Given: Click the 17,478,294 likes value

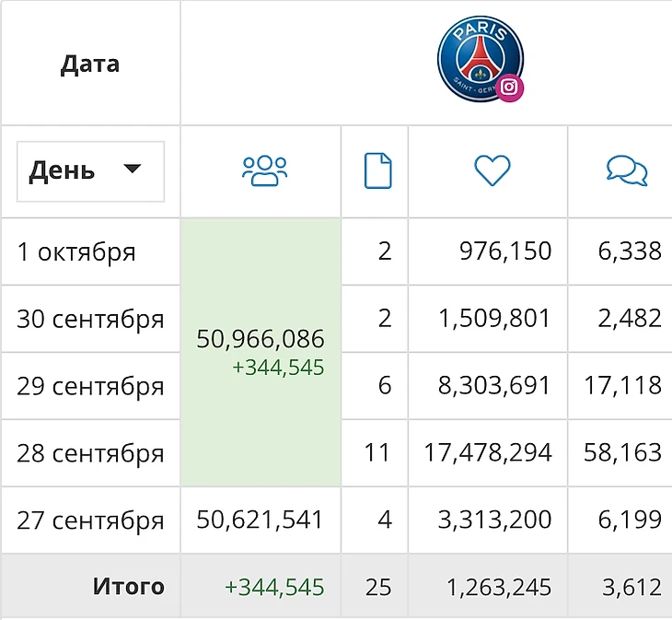Looking at the screenshot, I should click(488, 453).
